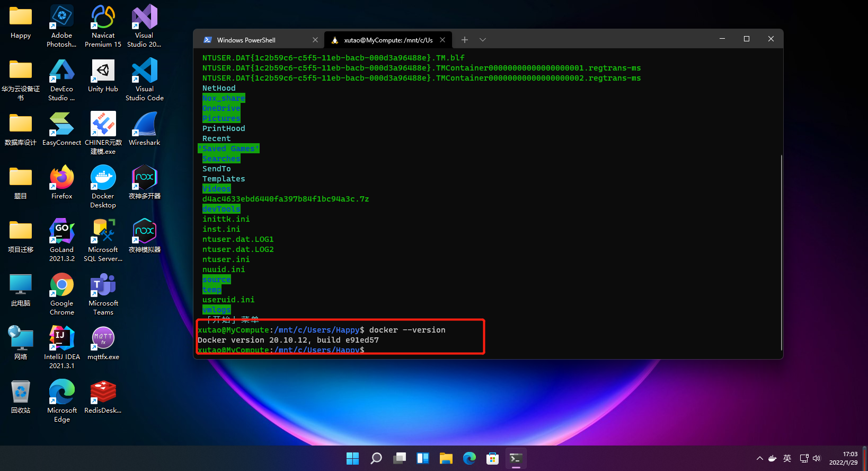Close the Windows PowerShell tab

click(x=315, y=40)
